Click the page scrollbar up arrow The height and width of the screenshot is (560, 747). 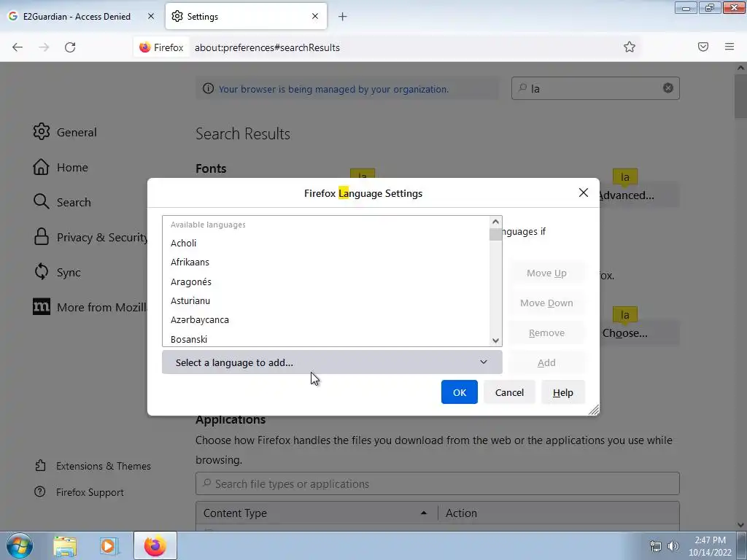[x=740, y=68]
